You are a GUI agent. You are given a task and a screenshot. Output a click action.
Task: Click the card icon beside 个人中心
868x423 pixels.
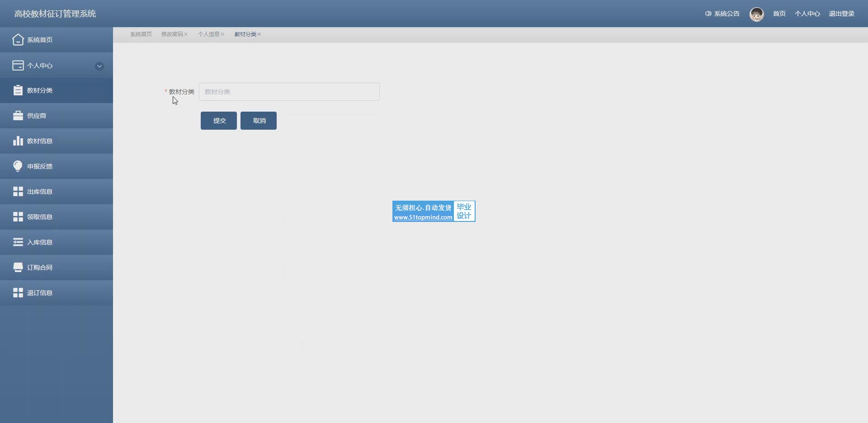(x=18, y=66)
